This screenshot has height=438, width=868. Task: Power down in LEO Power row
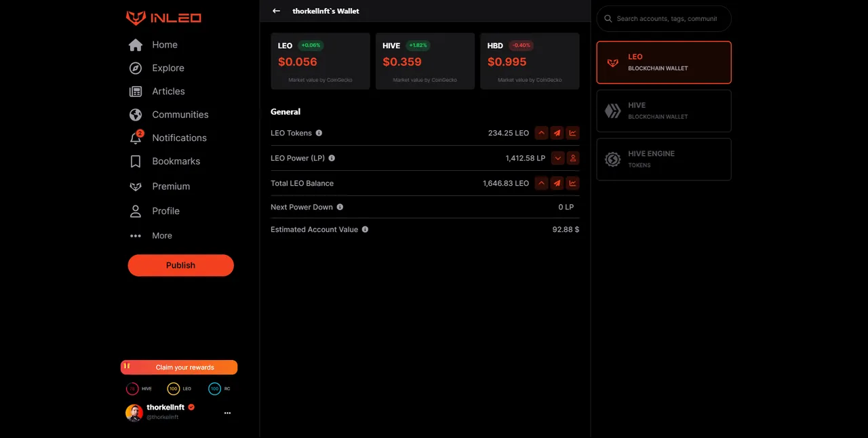coord(557,158)
